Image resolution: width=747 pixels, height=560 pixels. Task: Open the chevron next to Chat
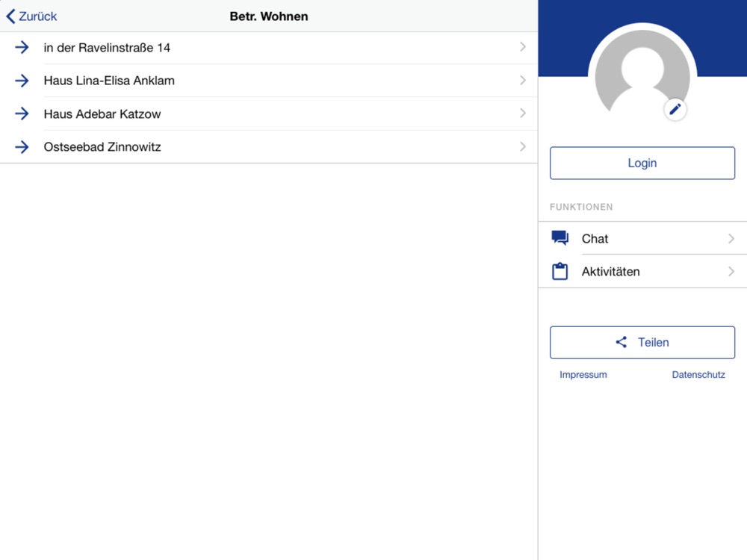pyautogui.click(x=731, y=239)
